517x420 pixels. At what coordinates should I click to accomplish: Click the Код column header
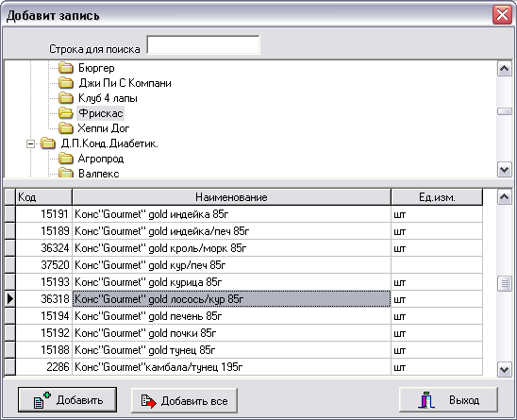43,197
